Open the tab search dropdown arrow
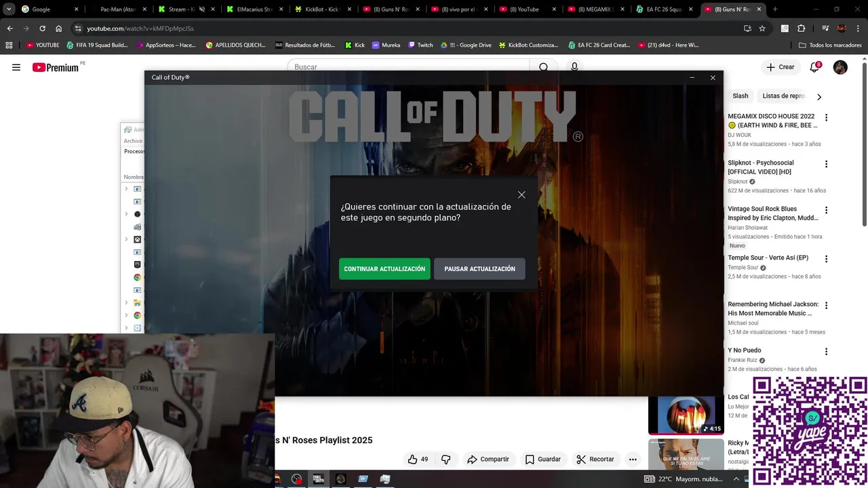The height and width of the screenshot is (488, 868). pos(8,9)
